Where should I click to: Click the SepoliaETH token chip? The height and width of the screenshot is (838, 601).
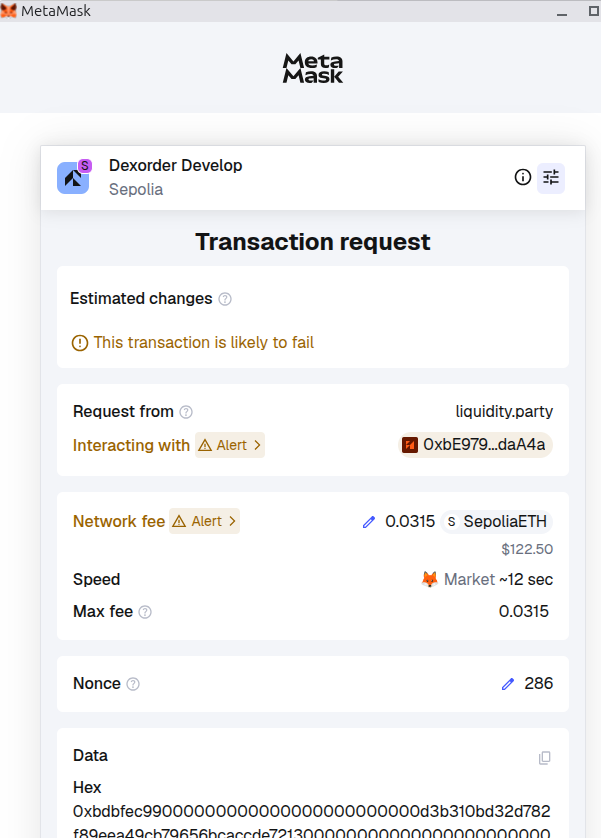coord(498,522)
